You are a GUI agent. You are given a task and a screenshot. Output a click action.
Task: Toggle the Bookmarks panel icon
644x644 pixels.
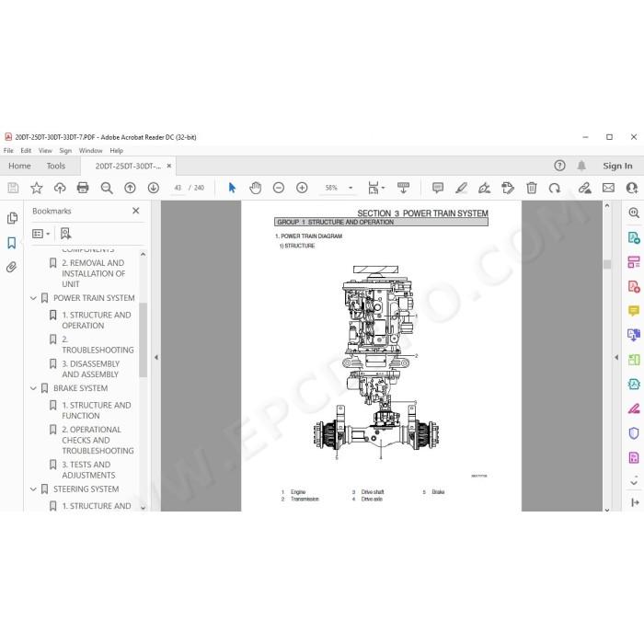click(12, 243)
